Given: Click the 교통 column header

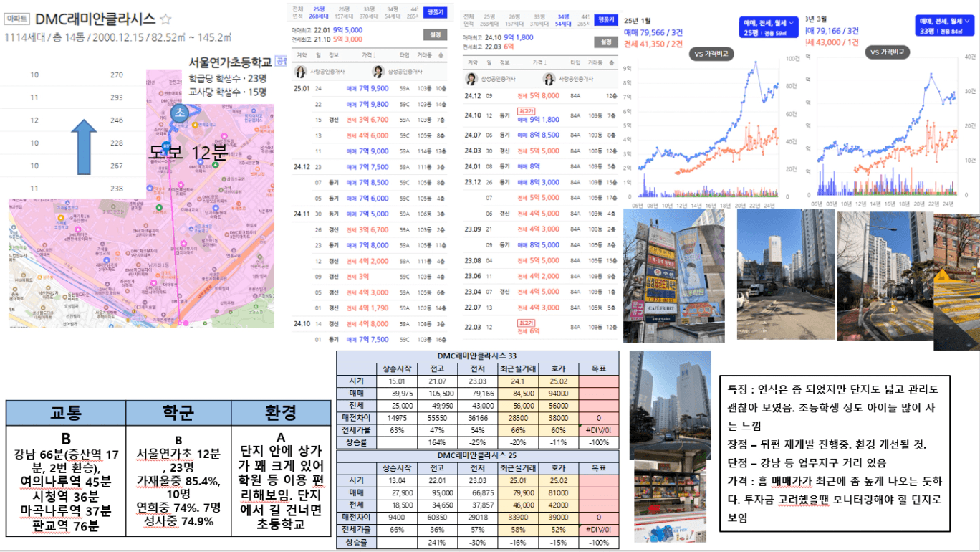Looking at the screenshot, I should [66, 413].
